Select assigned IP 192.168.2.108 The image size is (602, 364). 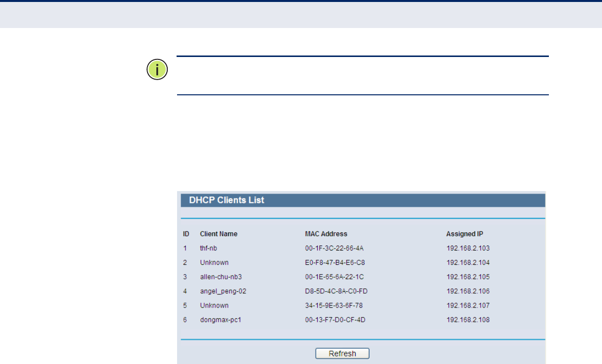pyautogui.click(x=468, y=320)
